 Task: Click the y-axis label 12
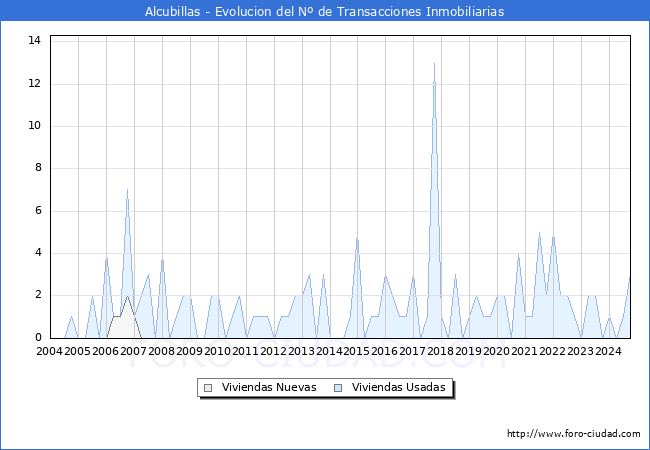pos(34,83)
